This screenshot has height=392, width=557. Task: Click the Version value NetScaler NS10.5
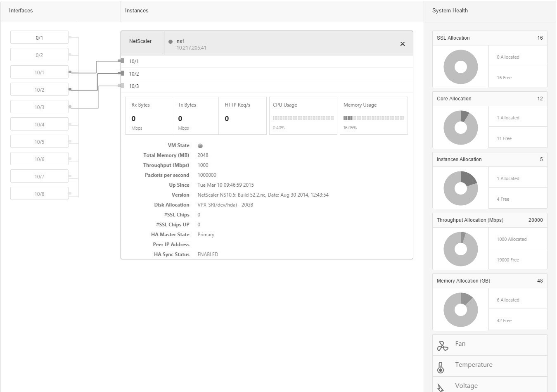click(263, 195)
